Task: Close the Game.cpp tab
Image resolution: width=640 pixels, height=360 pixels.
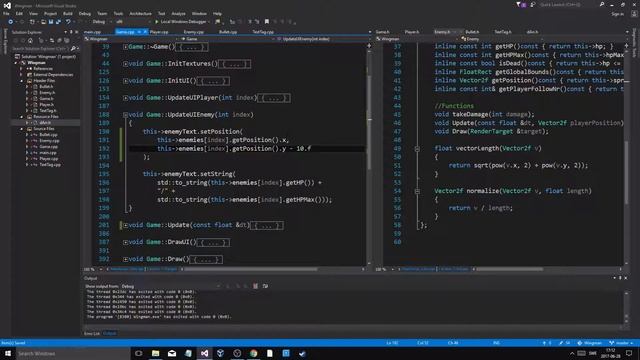Action: click(x=145, y=32)
